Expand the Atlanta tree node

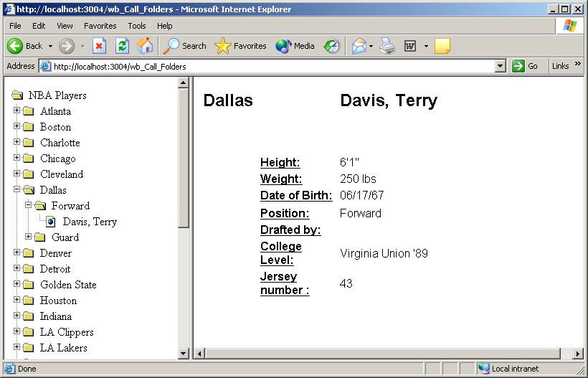16,110
